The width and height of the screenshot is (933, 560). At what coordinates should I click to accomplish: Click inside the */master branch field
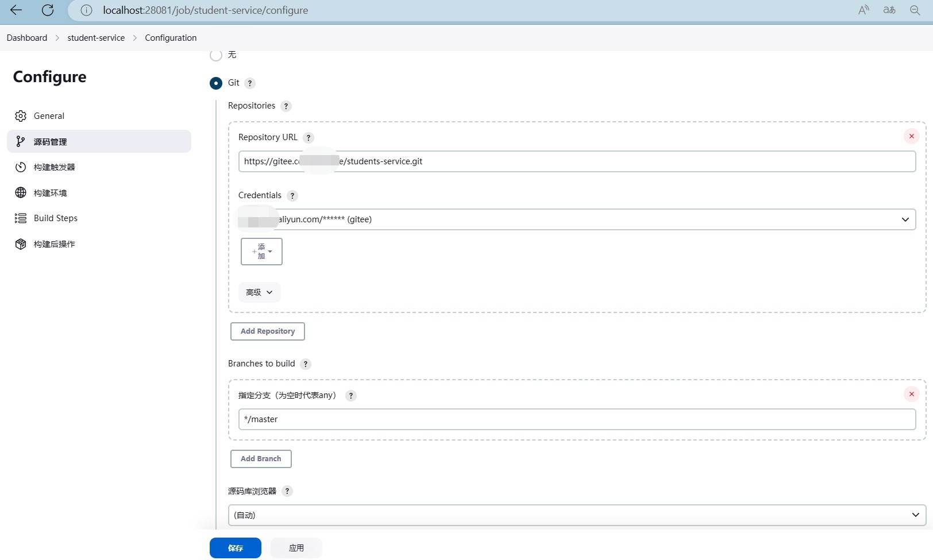575,419
